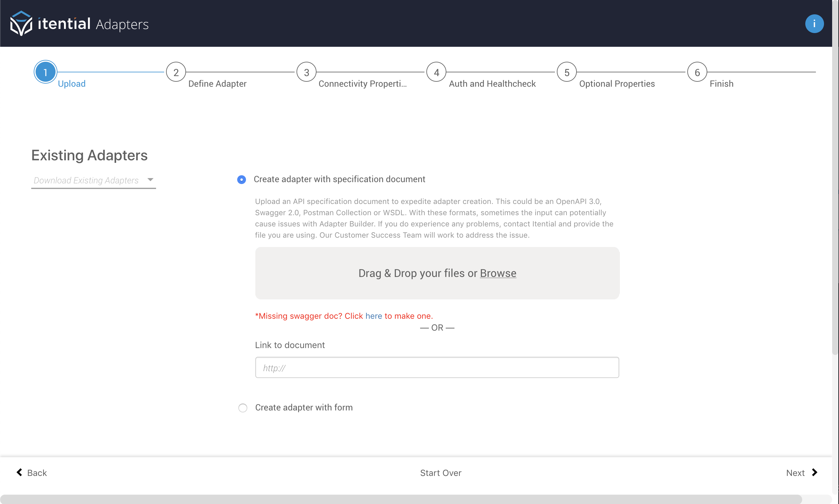Go to Define Adapter step label
The width and height of the screenshot is (839, 504).
coord(218,84)
